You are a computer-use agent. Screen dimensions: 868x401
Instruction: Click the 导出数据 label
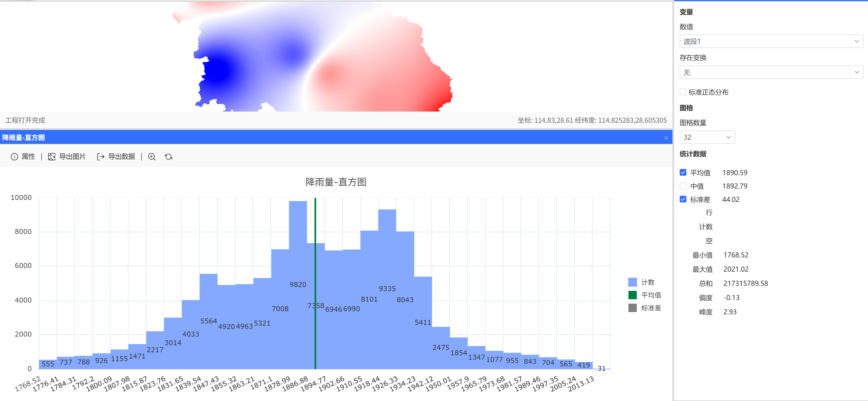pos(121,156)
